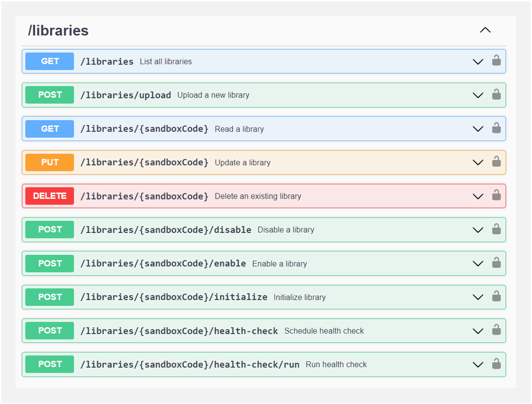Click the lock icon on Disable a library

pyautogui.click(x=496, y=229)
